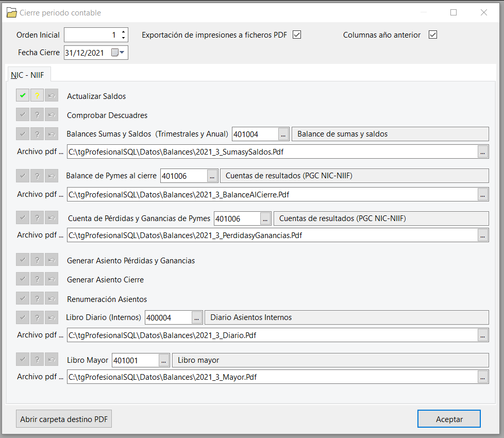This screenshot has width=504, height=438.
Task: Browse for the Diario.Pdf file path
Action: 482,335
